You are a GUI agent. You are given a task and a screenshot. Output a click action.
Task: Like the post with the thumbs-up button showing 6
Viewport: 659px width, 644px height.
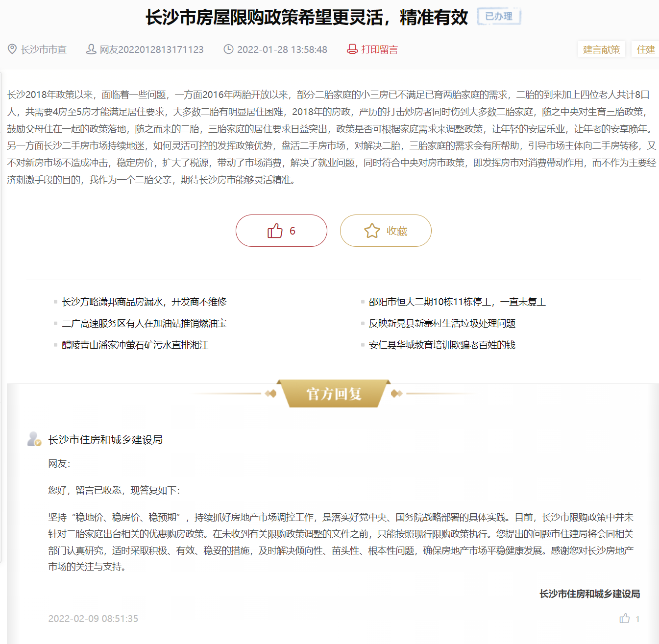click(x=281, y=231)
